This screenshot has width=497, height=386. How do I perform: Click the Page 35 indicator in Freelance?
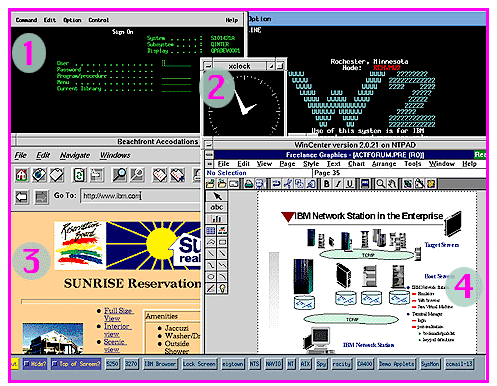point(327,173)
